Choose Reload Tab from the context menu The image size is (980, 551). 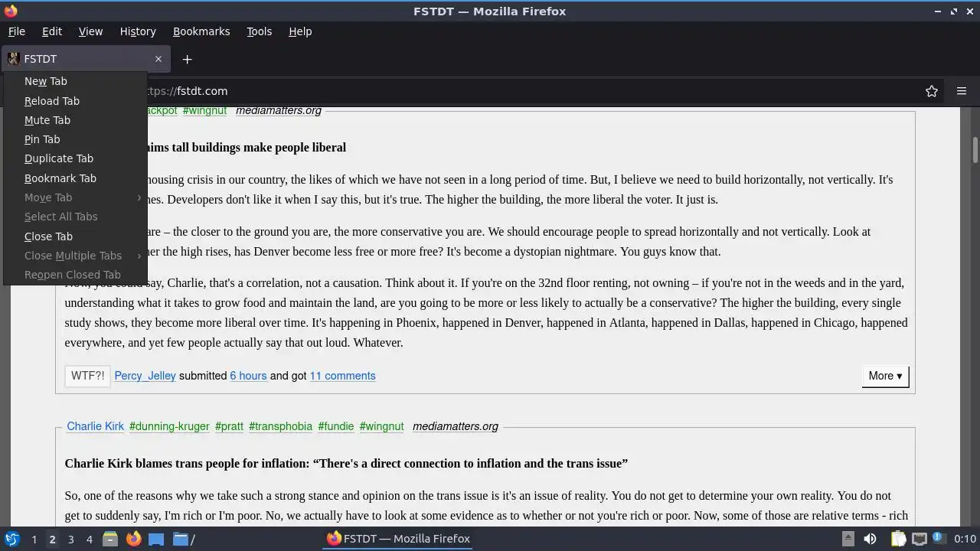coord(75,101)
